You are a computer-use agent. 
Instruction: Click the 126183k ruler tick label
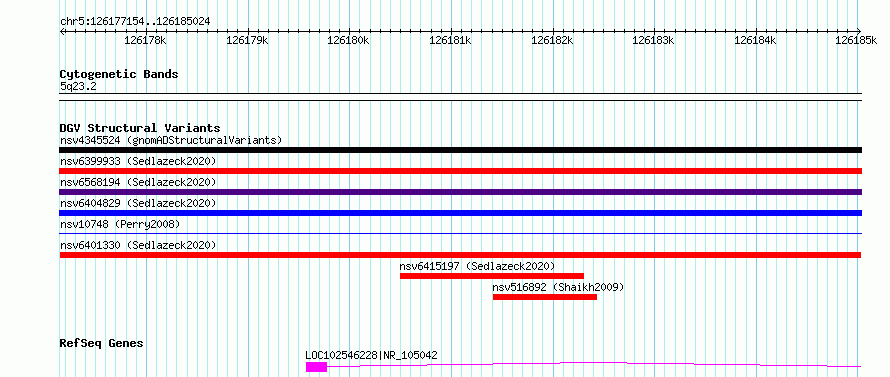click(x=653, y=40)
